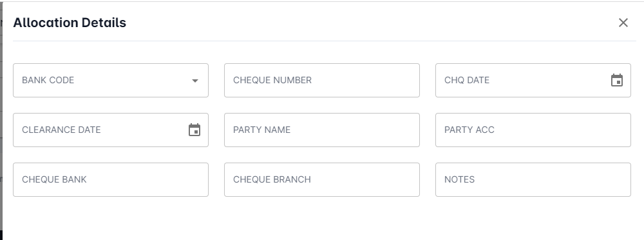Focus the PARTY NAME input field
The width and height of the screenshot is (644, 240).
click(x=322, y=130)
